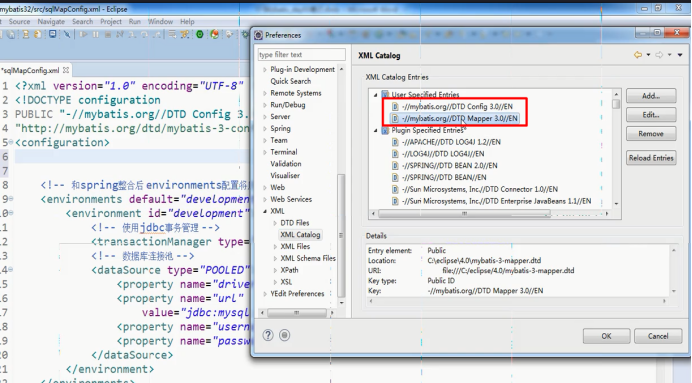Click the Remove button
The width and height of the screenshot is (692, 383).
(x=651, y=134)
